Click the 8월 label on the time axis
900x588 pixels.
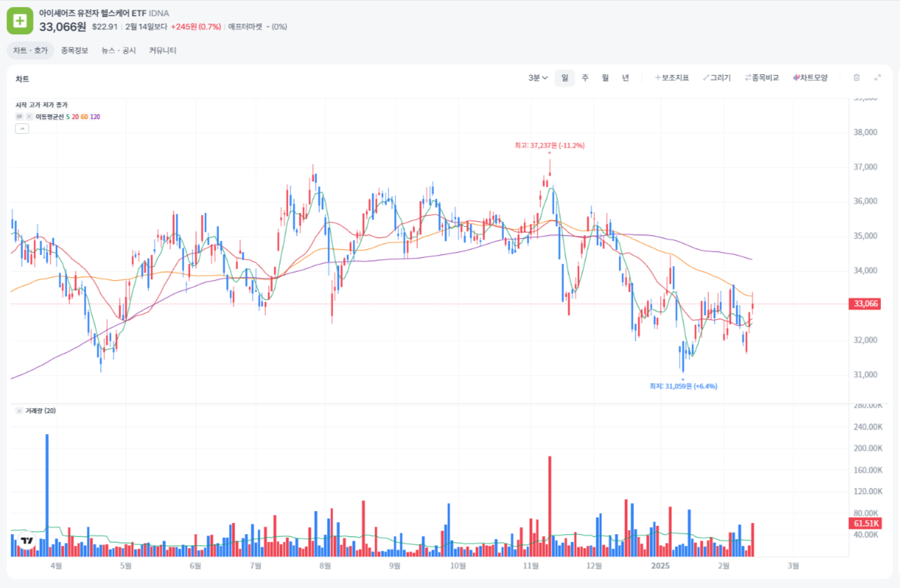pos(325,565)
